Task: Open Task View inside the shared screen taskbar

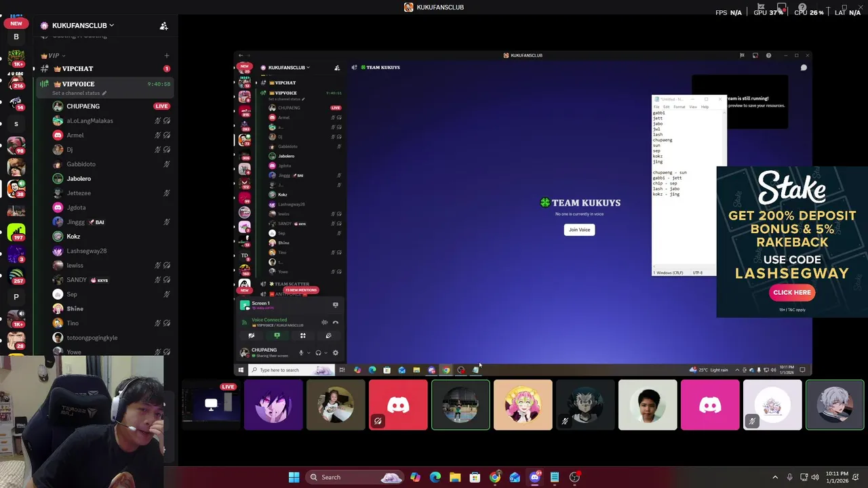Action: [x=342, y=370]
